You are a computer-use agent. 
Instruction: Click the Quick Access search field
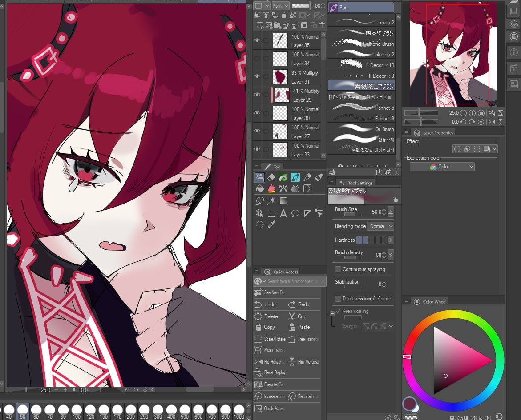pos(289,281)
